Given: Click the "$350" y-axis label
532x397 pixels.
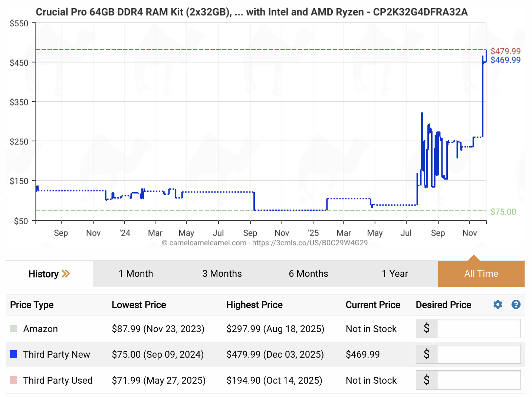Looking at the screenshot, I should pyautogui.click(x=19, y=102).
